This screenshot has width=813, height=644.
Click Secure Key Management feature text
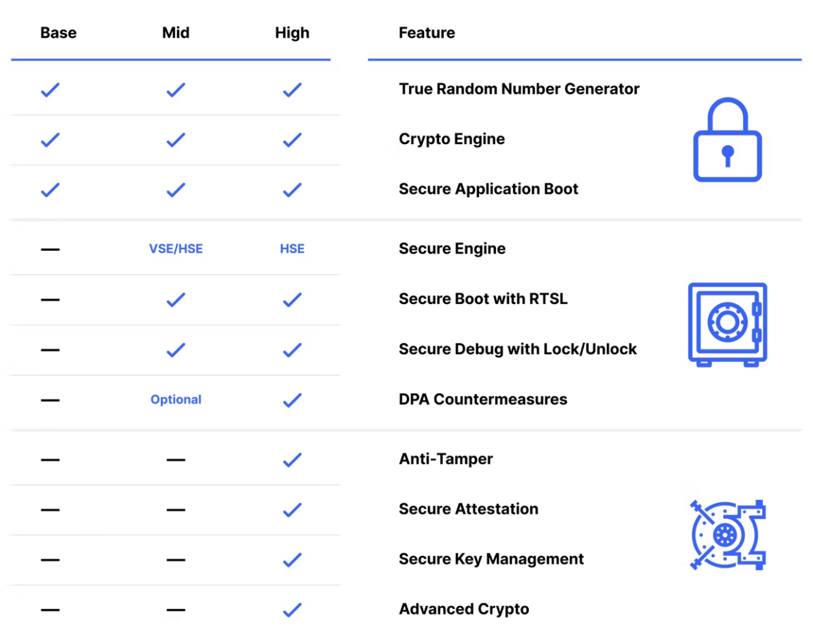pos(491,559)
